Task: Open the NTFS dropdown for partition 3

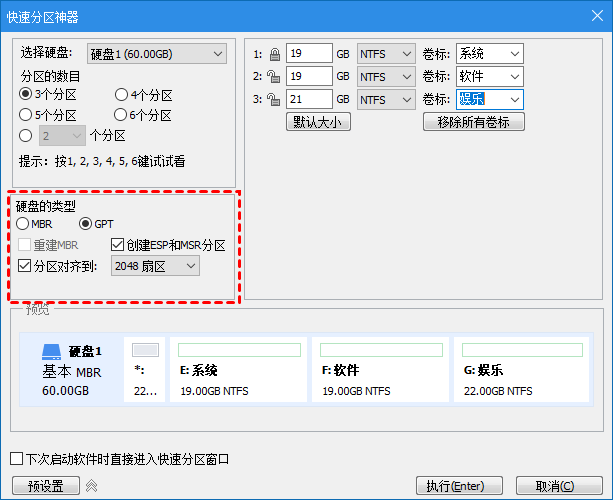Action: point(386,100)
